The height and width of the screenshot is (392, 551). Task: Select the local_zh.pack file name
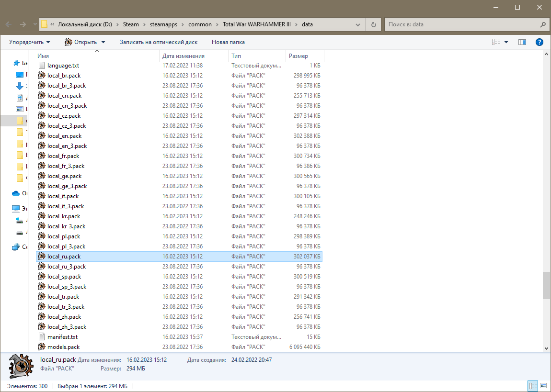click(64, 317)
